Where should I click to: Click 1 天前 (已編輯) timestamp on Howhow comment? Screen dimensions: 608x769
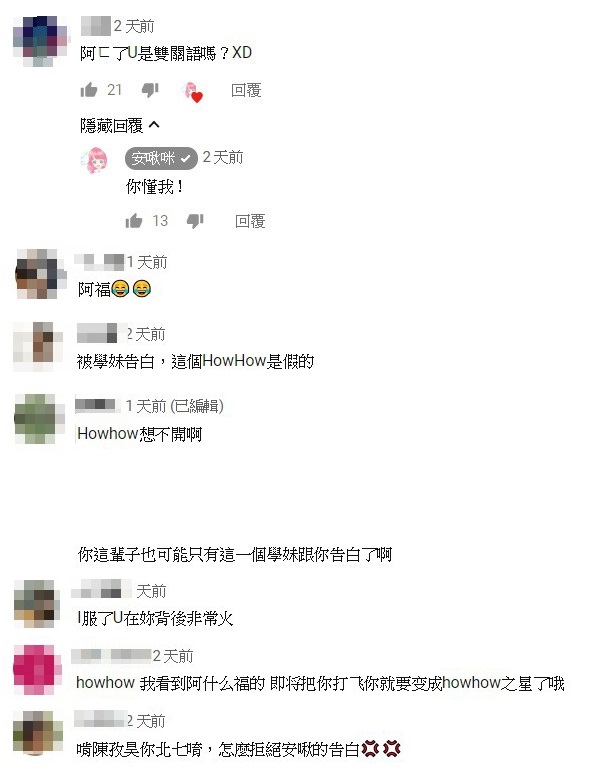pos(175,406)
